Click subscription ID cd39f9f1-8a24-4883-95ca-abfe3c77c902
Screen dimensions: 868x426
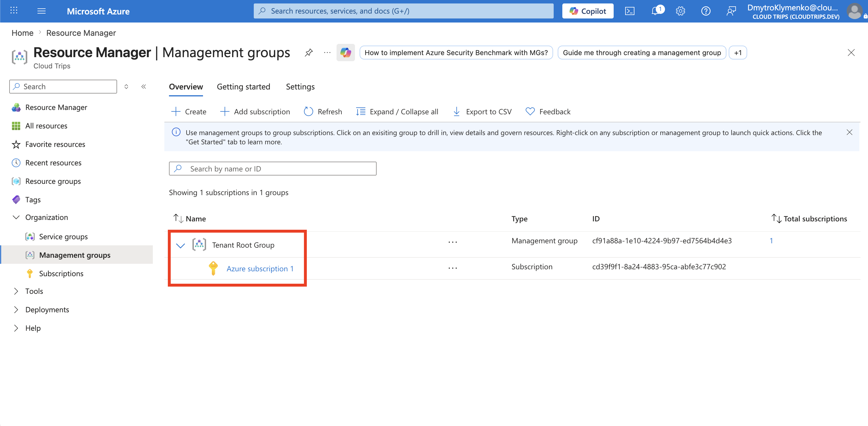(659, 267)
